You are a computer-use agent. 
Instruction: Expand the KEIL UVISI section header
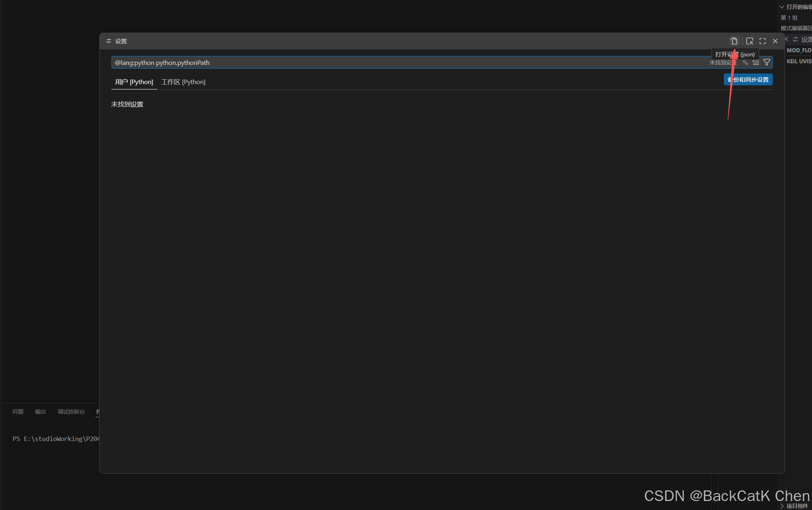point(799,61)
